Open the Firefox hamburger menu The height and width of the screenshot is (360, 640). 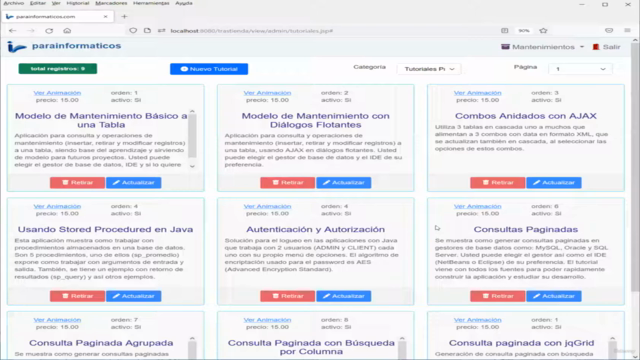coord(627,30)
